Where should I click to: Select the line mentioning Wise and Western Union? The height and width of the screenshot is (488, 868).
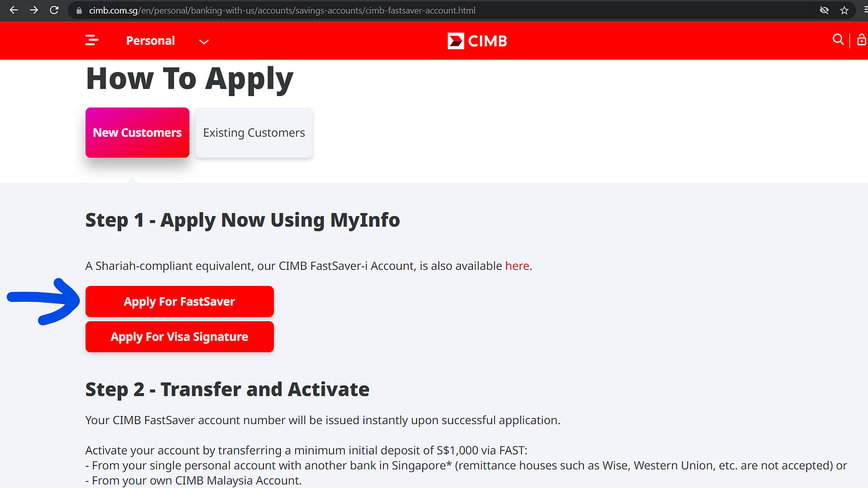tap(466, 466)
